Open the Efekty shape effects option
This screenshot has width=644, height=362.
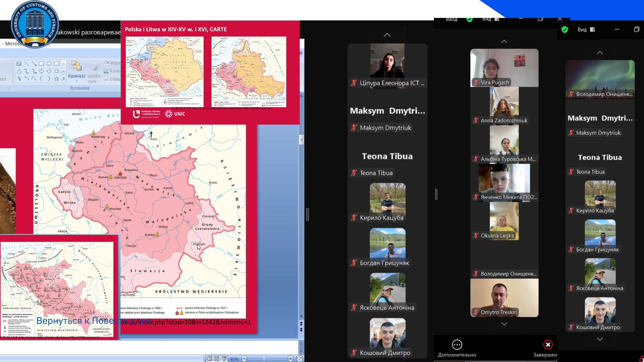point(112,79)
